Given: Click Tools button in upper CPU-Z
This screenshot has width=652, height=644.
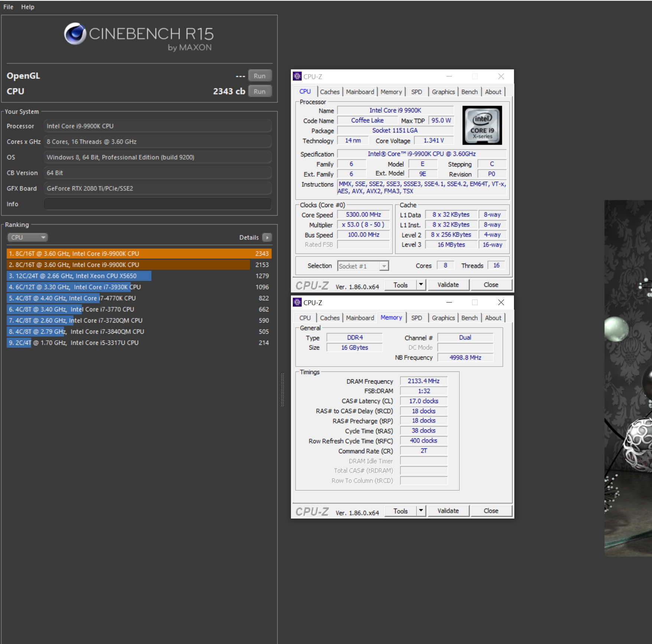Looking at the screenshot, I should pos(400,285).
